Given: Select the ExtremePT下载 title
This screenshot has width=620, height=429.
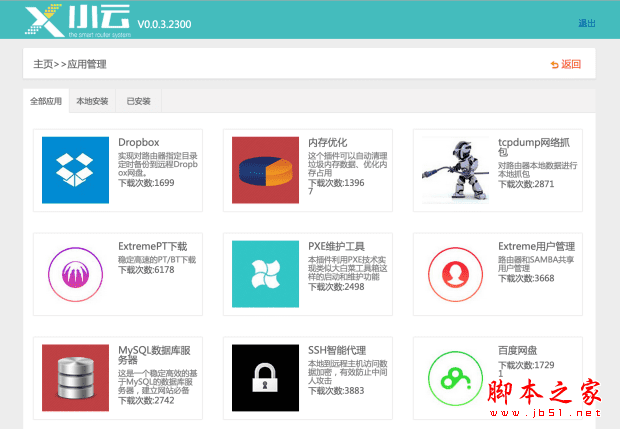Looking at the screenshot, I should point(153,246).
